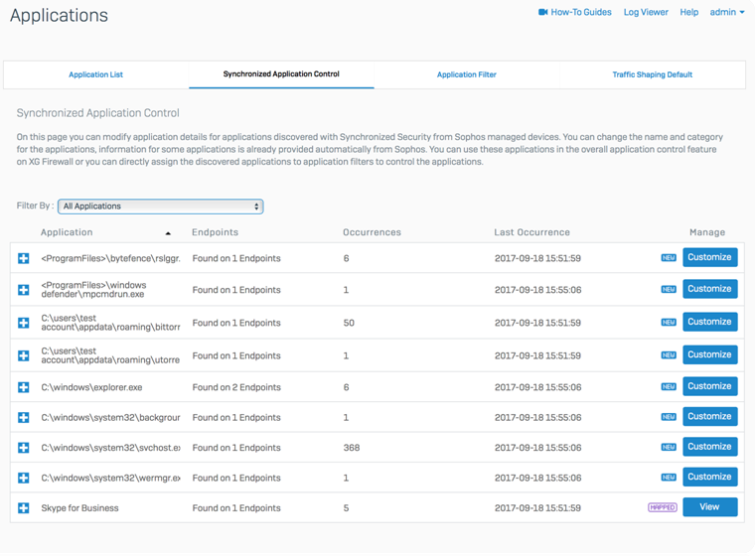Click the NEW badge on svchost row
Screen dimensions: 756x556
[x=669, y=447]
